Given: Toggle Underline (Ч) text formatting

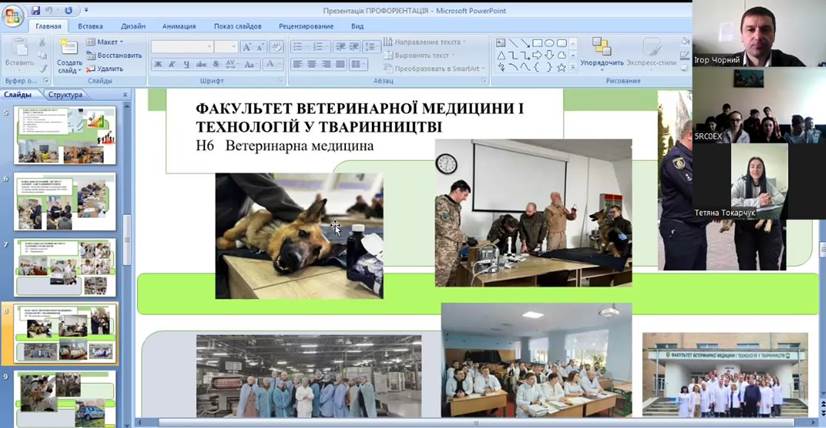Looking at the screenshot, I should point(185,65).
